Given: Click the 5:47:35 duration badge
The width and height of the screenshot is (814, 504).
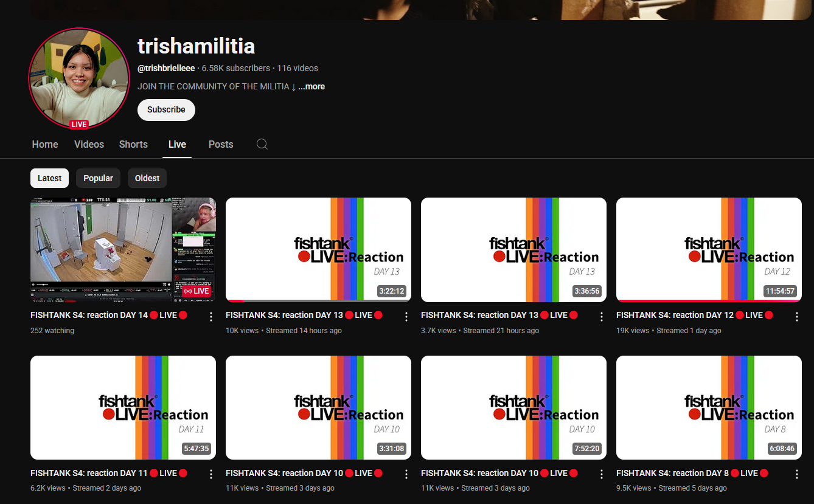Looking at the screenshot, I should pyautogui.click(x=196, y=449).
